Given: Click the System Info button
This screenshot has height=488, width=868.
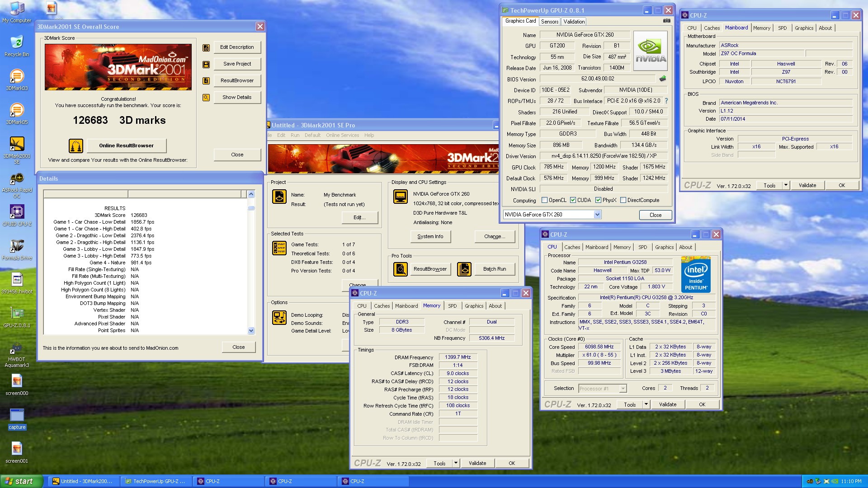Looking at the screenshot, I should tap(430, 237).
